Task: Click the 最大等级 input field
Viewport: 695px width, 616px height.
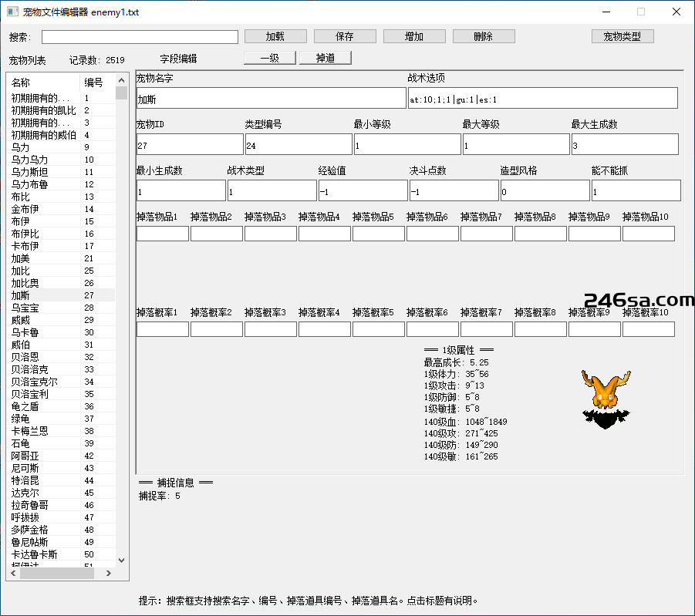Action: click(516, 144)
